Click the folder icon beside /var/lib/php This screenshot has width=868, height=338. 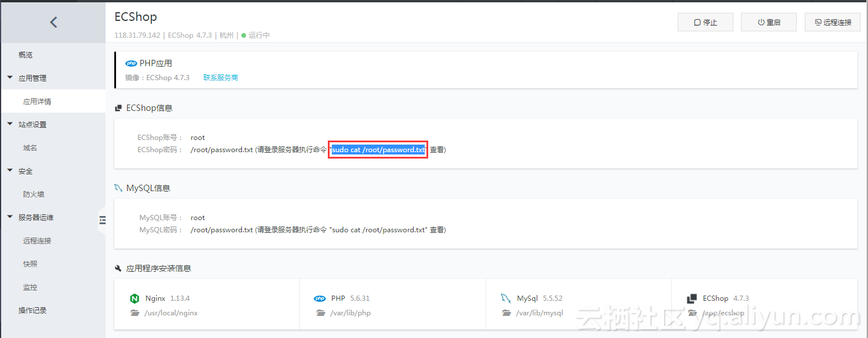coord(321,313)
